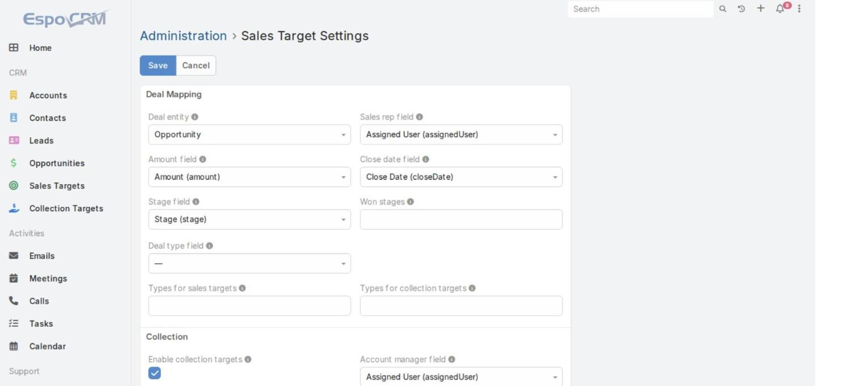868x386 pixels.
Task: Open Meetings in the sidebar
Action: pos(48,279)
